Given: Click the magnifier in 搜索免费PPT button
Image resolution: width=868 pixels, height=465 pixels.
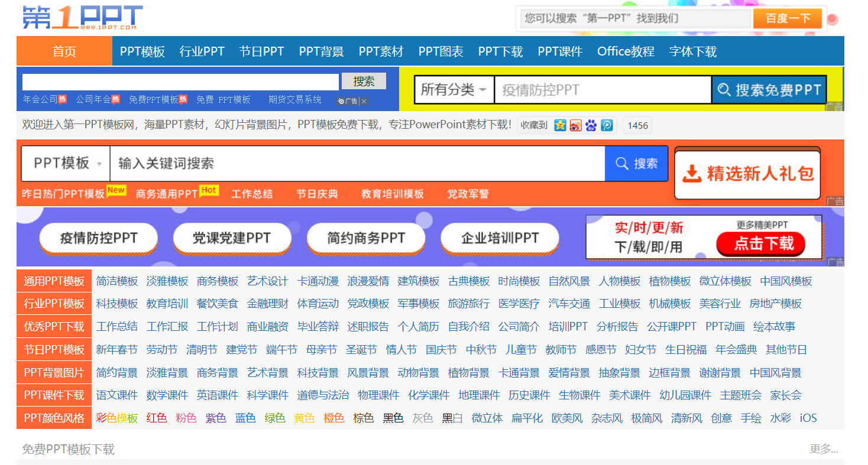Looking at the screenshot, I should click(724, 90).
